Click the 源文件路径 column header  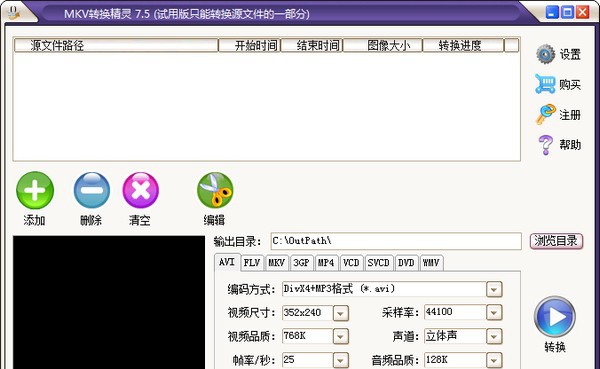click(x=116, y=46)
